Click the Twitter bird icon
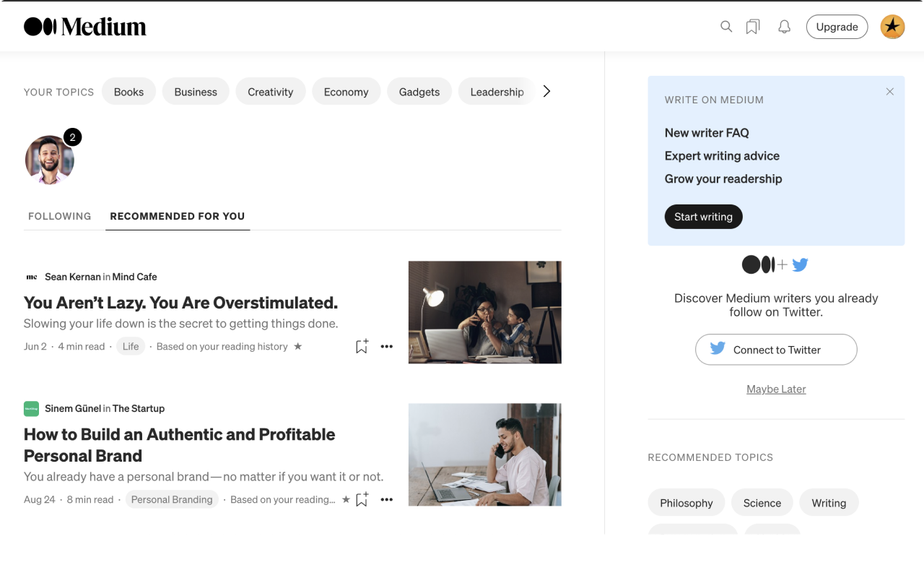924x578 pixels. [800, 264]
